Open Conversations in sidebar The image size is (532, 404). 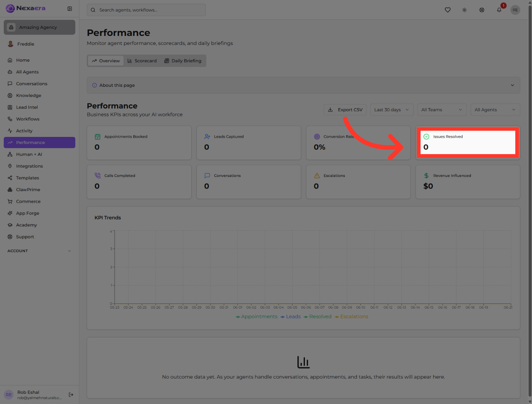39,84
